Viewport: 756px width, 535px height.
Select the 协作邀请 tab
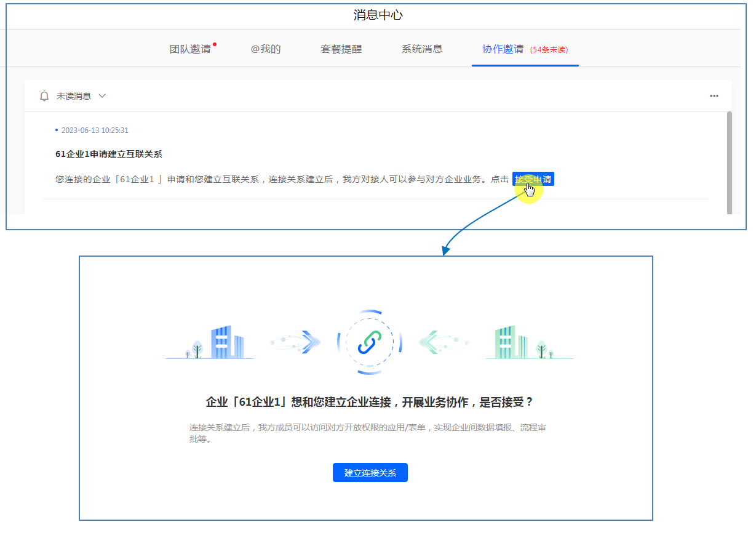[503, 49]
